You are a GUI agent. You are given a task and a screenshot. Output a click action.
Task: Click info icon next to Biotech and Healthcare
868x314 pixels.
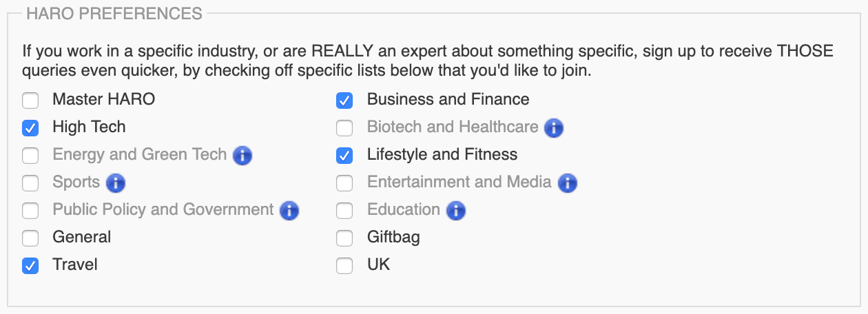(554, 128)
